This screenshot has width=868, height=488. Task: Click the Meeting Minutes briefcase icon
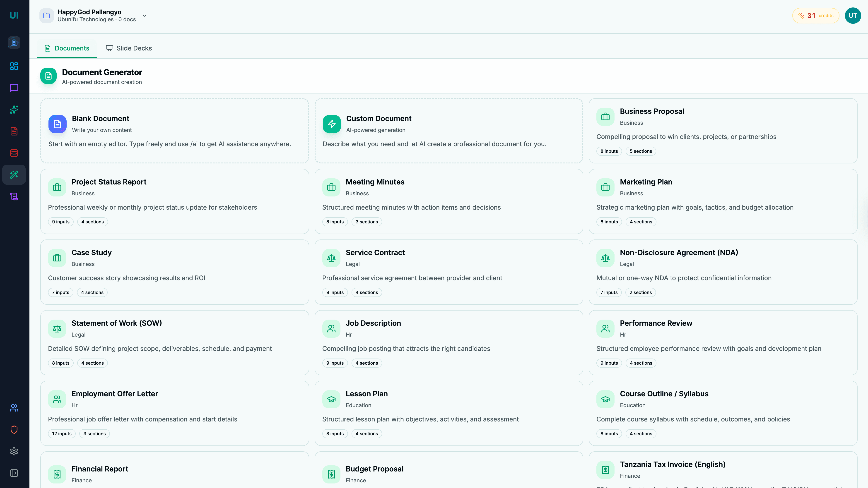[x=332, y=187]
